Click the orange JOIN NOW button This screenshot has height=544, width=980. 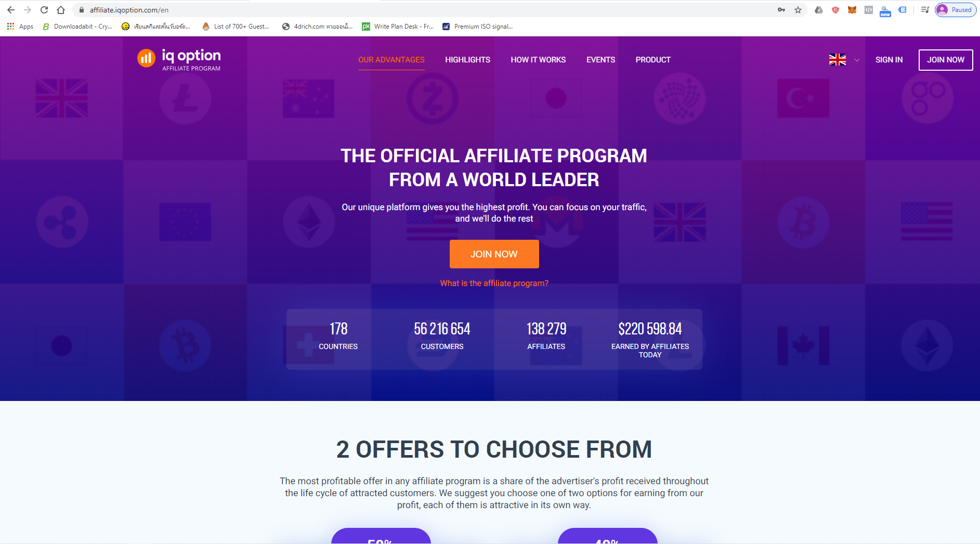click(494, 254)
